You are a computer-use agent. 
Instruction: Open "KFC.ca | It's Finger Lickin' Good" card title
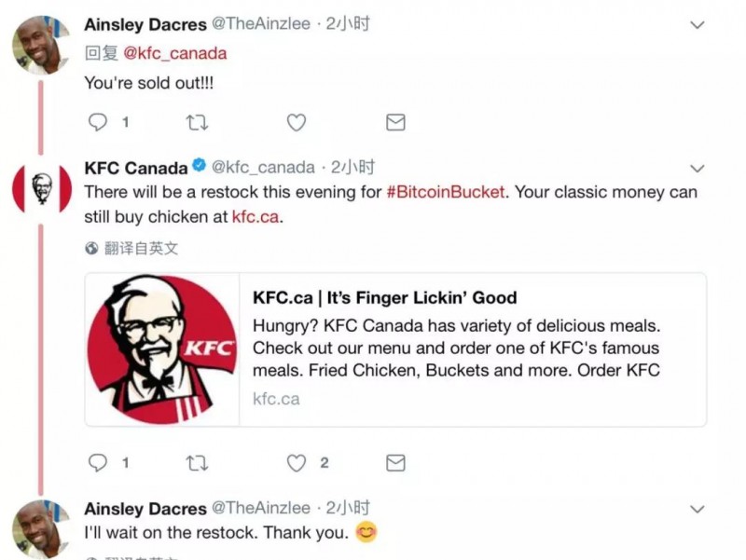pyautogui.click(x=384, y=298)
